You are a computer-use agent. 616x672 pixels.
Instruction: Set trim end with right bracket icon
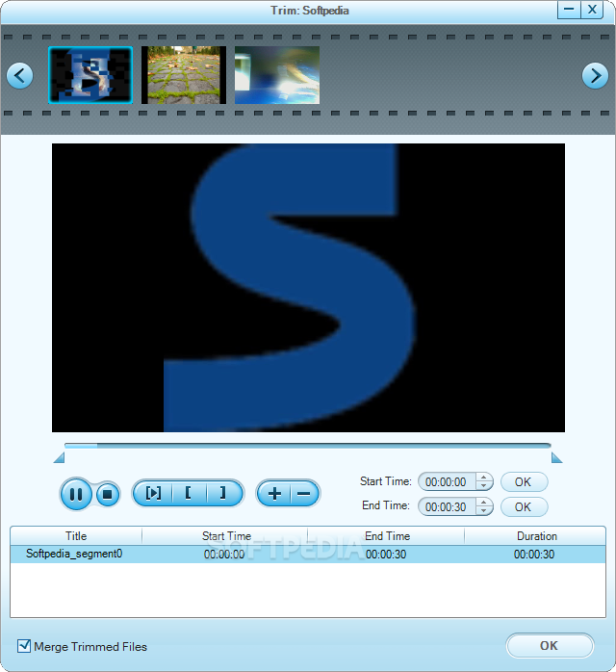(223, 493)
